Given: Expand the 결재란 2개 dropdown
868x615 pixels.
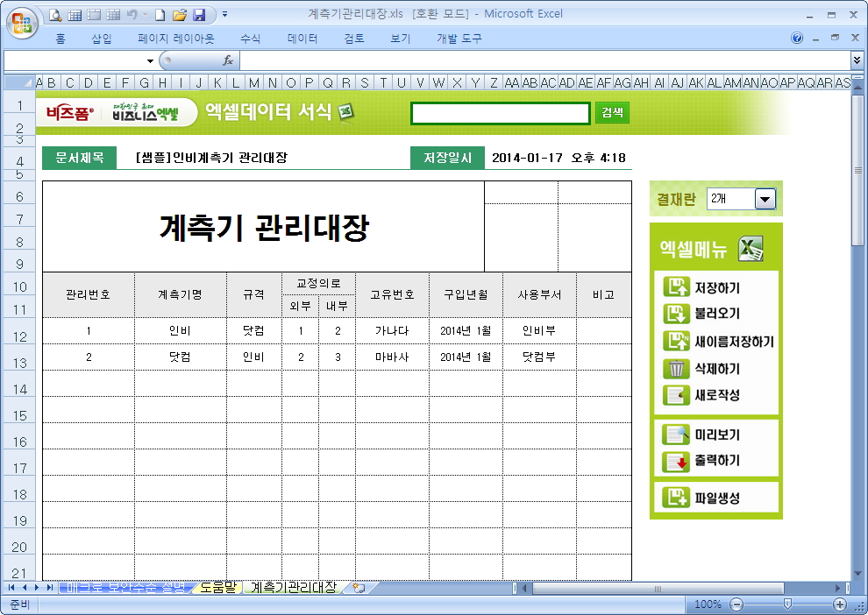Looking at the screenshot, I should click(765, 200).
